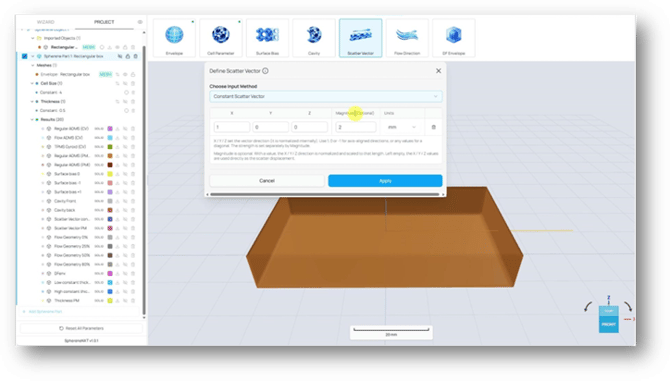Collapse the Results group
The height and width of the screenshot is (381, 670).
(x=32, y=120)
